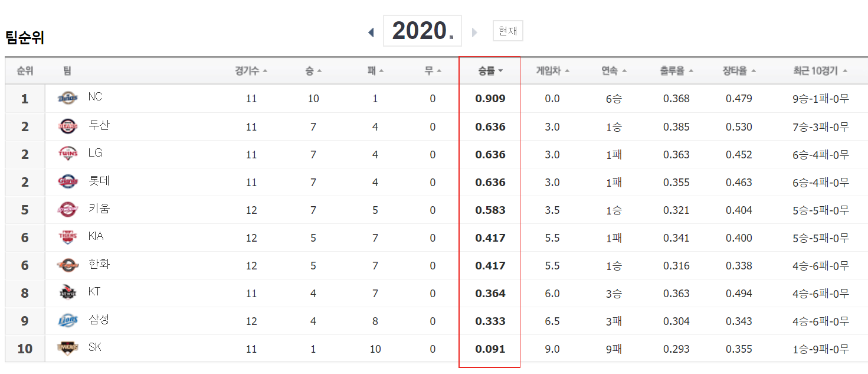Click the 롯데 Giants team logo
Screen dimensions: 868x374
point(68,181)
